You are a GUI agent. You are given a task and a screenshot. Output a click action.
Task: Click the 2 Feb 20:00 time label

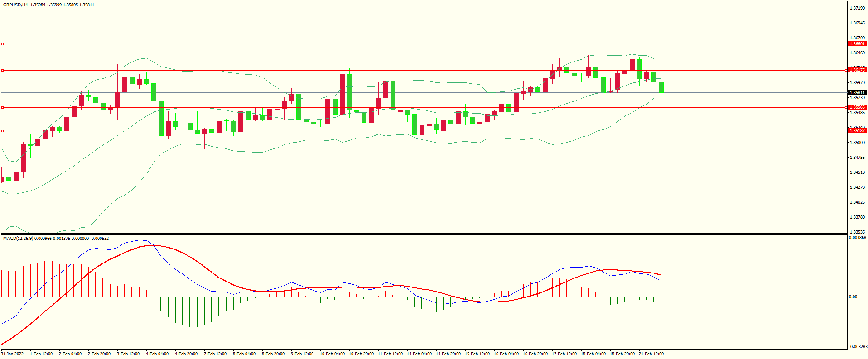pyautogui.click(x=99, y=354)
